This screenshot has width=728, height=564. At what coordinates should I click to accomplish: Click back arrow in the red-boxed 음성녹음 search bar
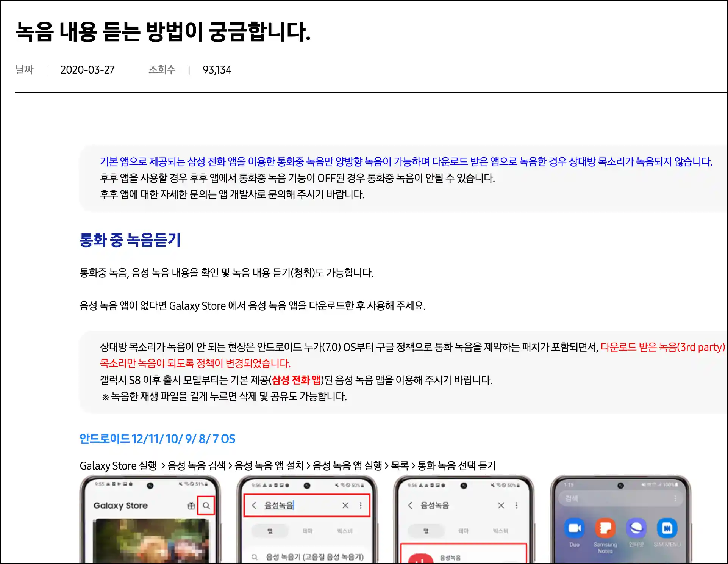point(254,505)
